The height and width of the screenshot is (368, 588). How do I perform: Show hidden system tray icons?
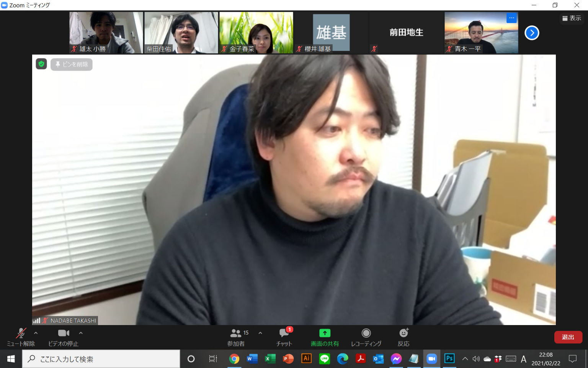coord(465,359)
